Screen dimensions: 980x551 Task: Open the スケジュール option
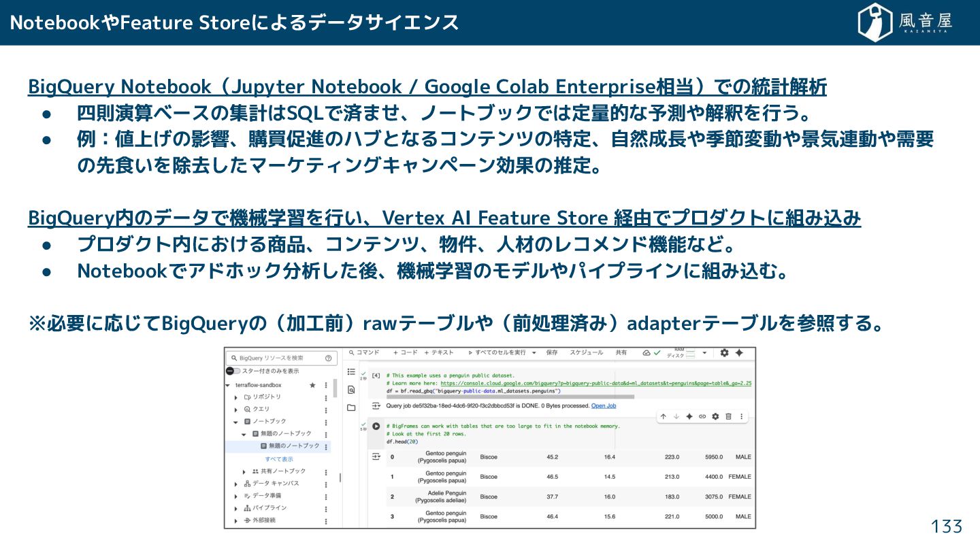click(x=587, y=353)
